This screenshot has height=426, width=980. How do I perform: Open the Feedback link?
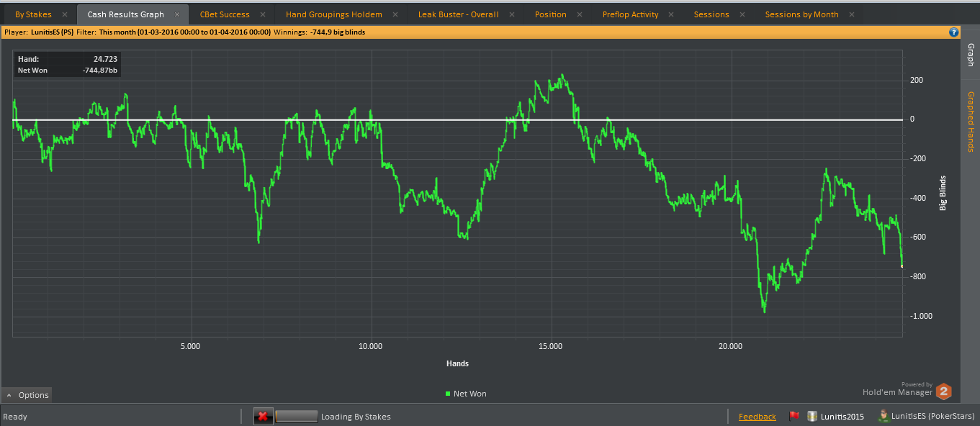(x=758, y=417)
